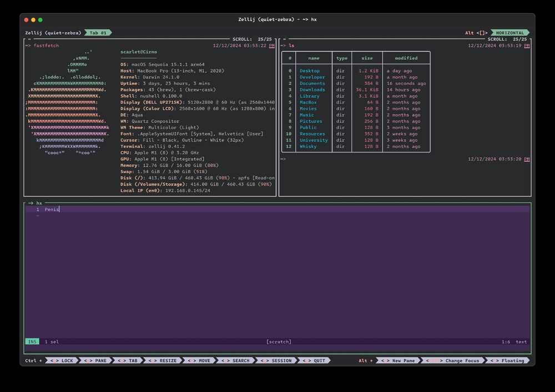The height and width of the screenshot is (392, 555).
Task: Click the [scratch] buffer name
Action: coord(279,342)
